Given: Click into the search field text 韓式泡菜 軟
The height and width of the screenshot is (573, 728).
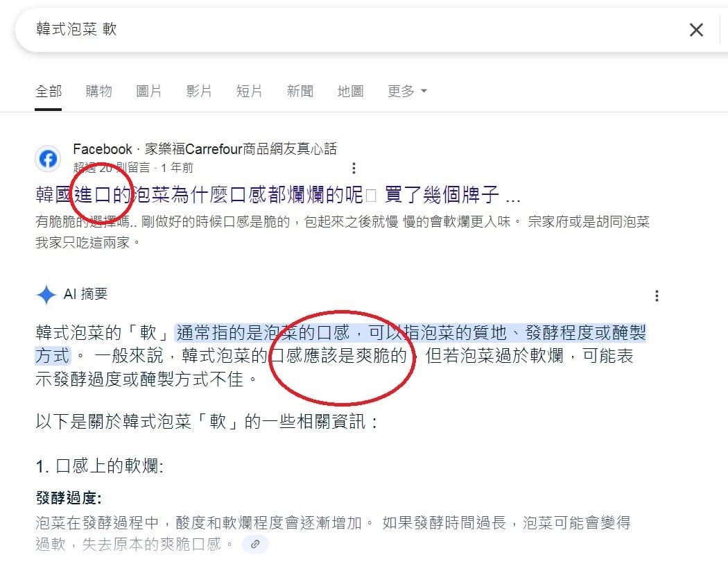Looking at the screenshot, I should click(x=76, y=29).
